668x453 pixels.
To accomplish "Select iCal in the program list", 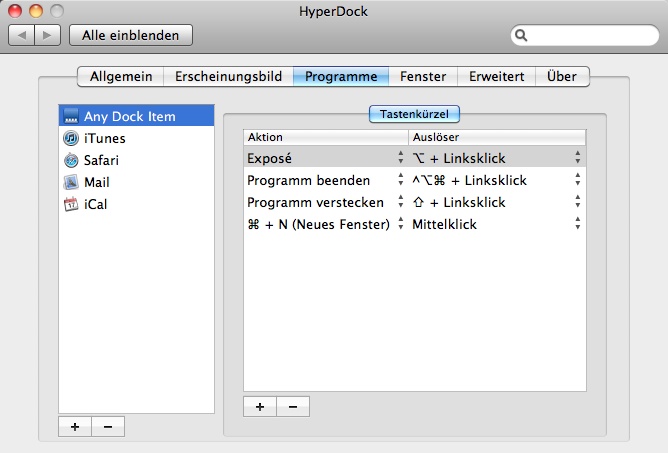I will (136, 204).
